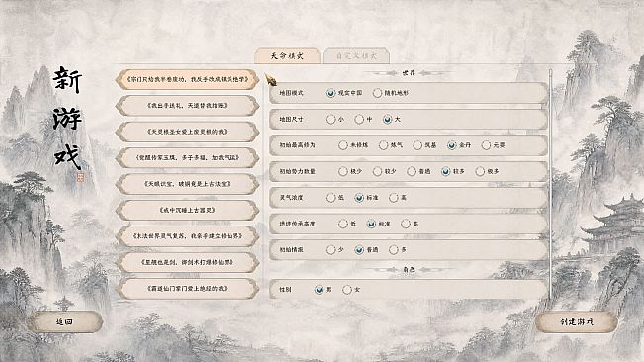The height and width of the screenshot is (362, 644).
Task: Click the 性别 label
Action: pos(285,290)
